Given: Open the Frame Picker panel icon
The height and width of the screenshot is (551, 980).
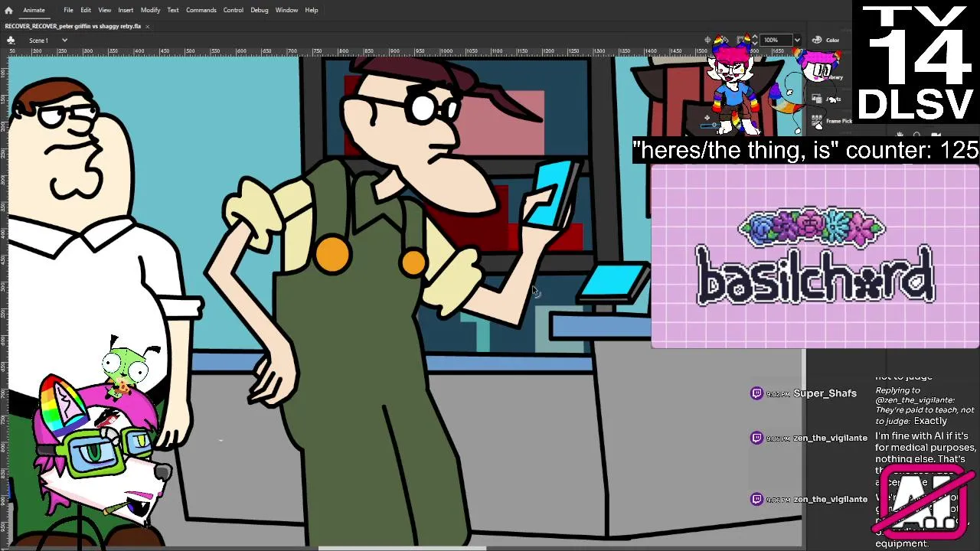Looking at the screenshot, I should [817, 120].
